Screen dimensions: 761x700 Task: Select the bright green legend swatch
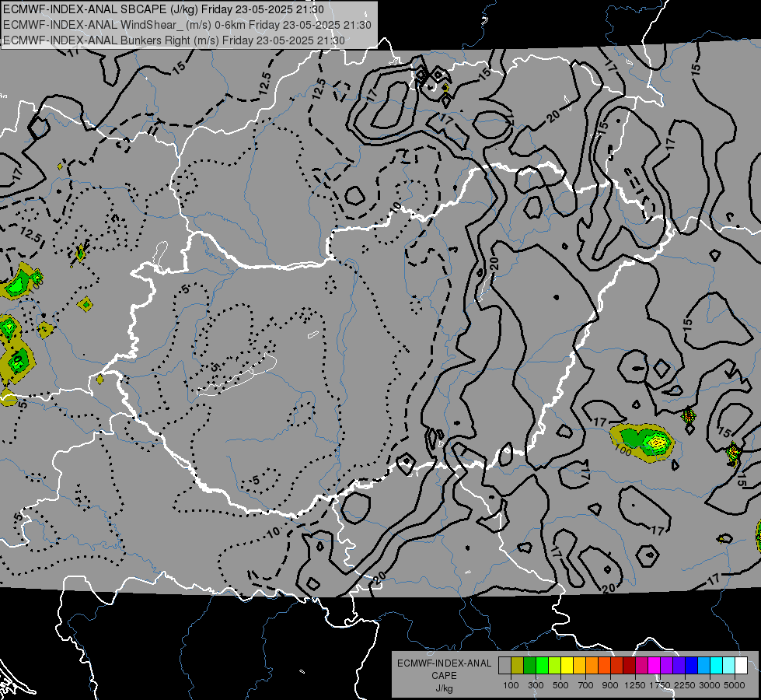click(x=542, y=666)
